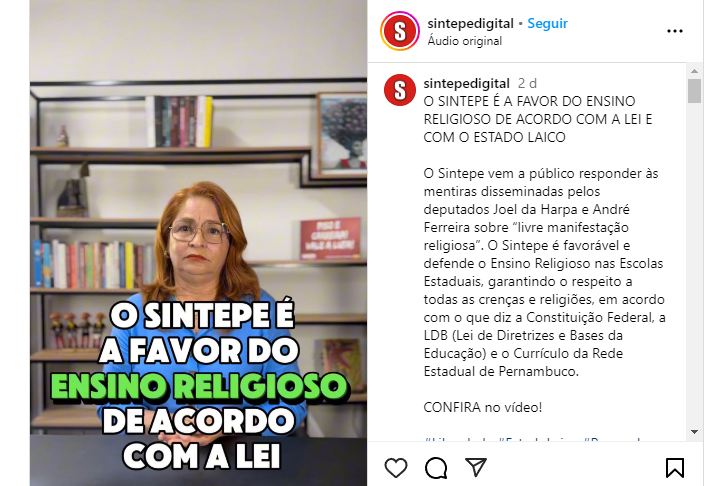
Task: Click the ENSINO RELIGIOSO green overlay text
Action: click(x=199, y=386)
